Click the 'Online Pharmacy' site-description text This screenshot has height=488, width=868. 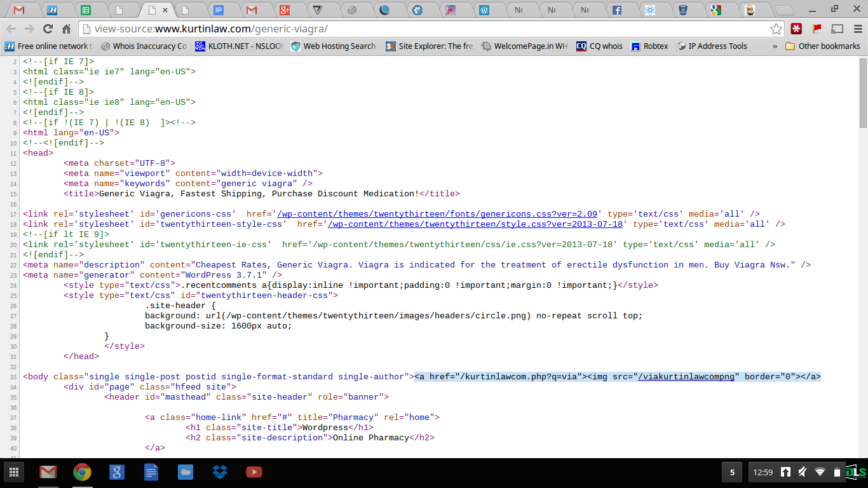pos(371,438)
